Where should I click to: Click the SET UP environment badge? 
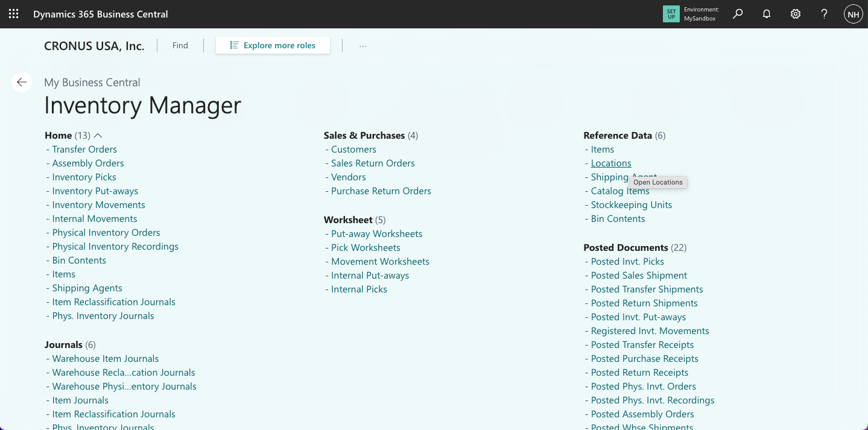[671, 14]
